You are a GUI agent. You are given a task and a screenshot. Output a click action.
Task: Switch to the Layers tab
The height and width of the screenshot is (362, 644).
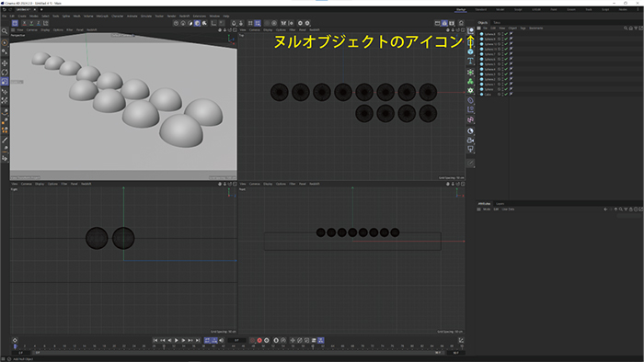click(x=500, y=204)
